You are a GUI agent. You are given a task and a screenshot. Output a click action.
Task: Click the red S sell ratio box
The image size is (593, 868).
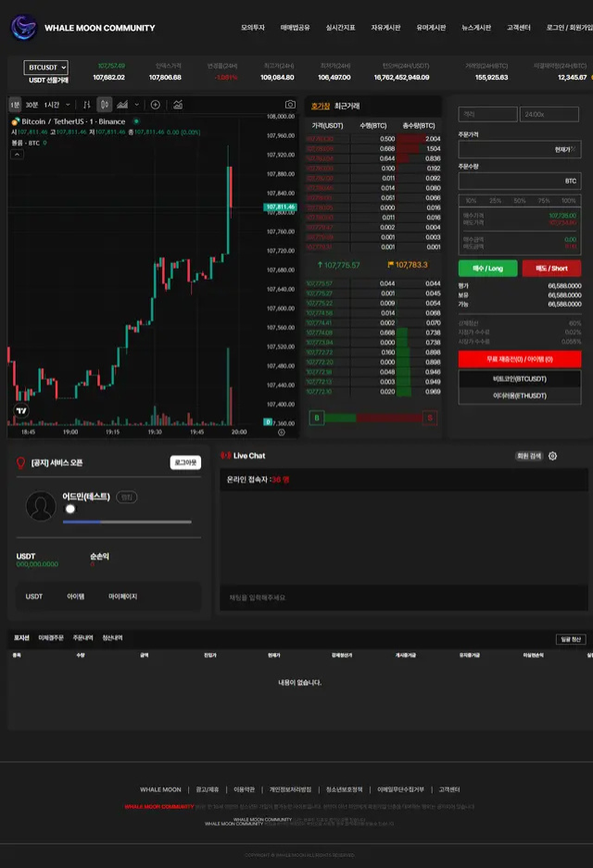coord(430,418)
